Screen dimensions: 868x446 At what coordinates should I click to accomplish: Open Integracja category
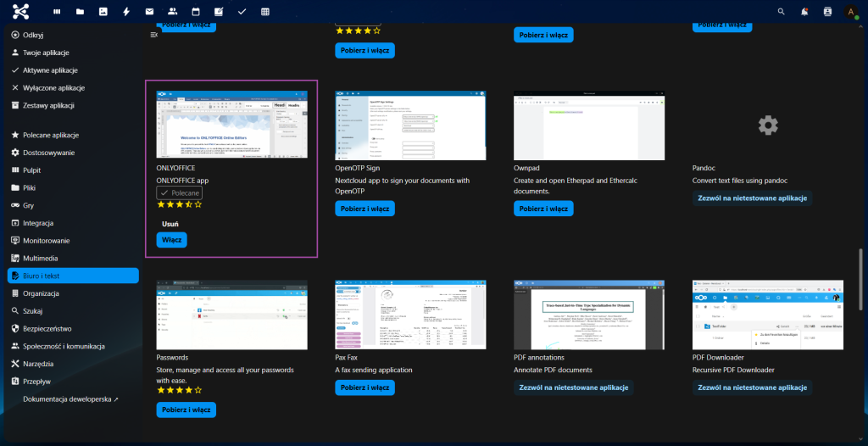(73, 223)
